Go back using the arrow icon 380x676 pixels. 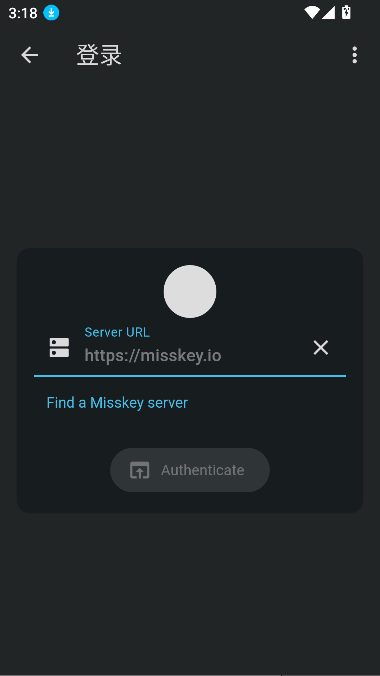click(29, 55)
